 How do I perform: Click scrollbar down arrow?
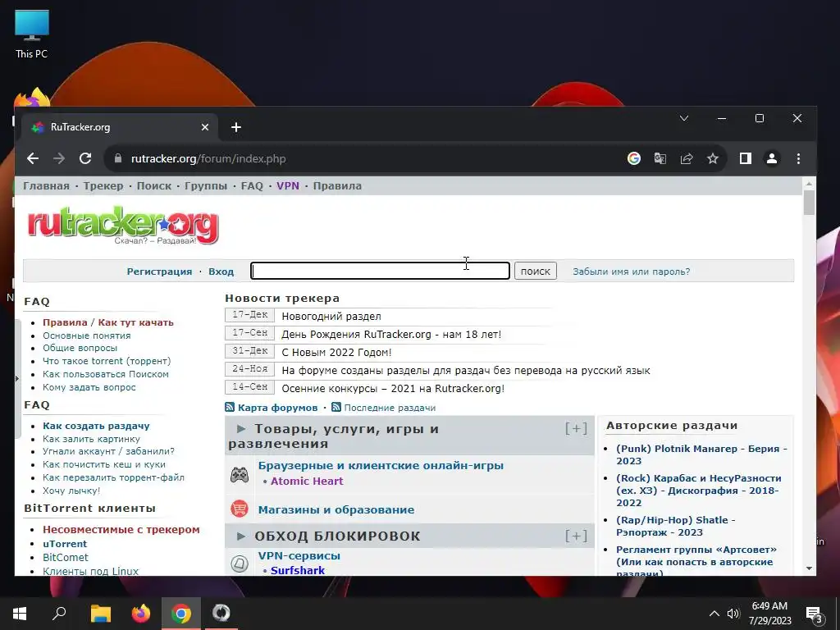coord(809,568)
